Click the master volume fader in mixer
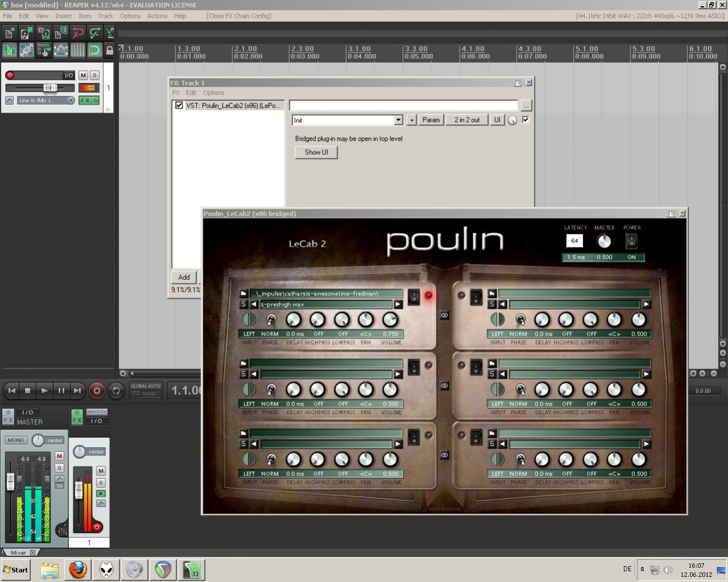 [10, 481]
